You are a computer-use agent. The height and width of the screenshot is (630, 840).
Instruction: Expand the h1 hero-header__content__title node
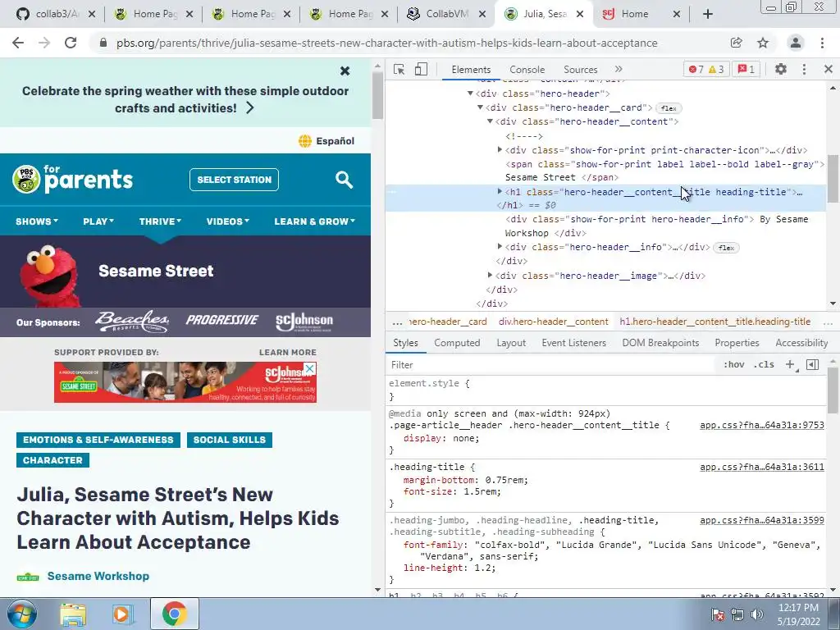tap(500, 191)
